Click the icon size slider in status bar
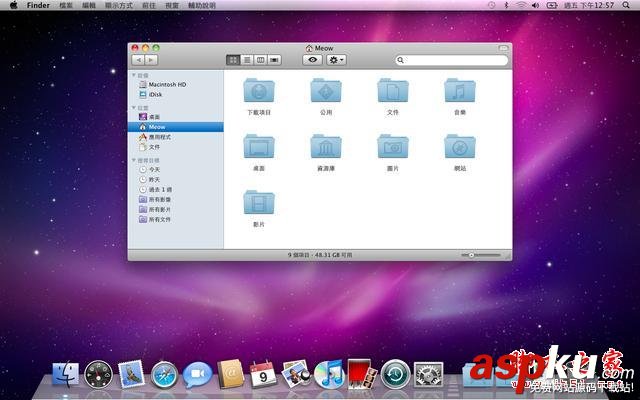This screenshot has height=400, width=640. (481, 255)
